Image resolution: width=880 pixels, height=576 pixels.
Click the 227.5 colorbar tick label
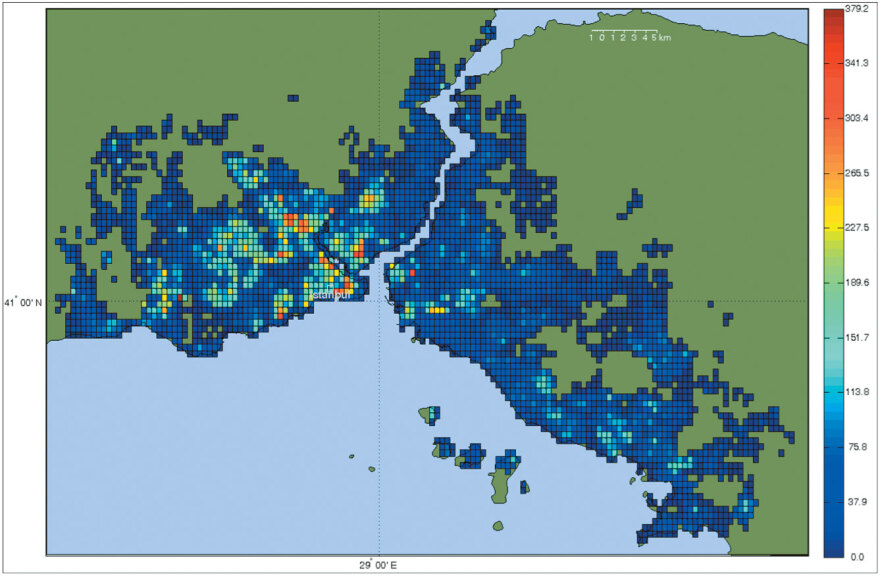coord(856,227)
